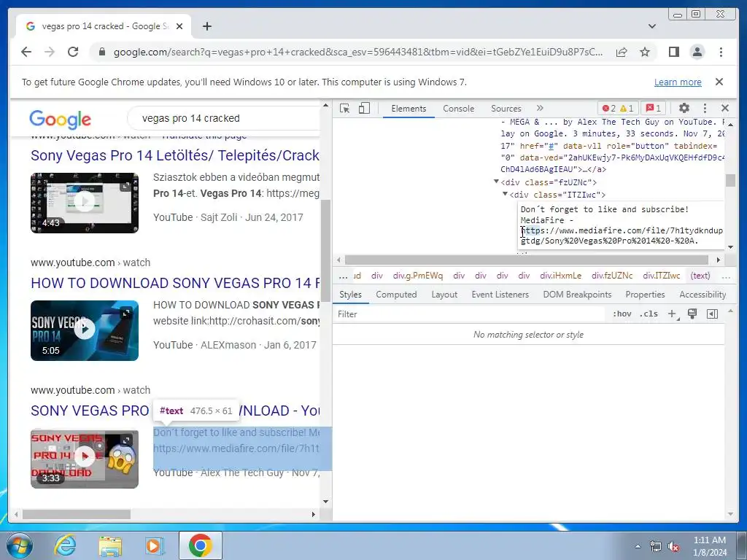Toggle the .cls element classes button
Image resolution: width=747 pixels, height=560 pixels.
(x=649, y=314)
